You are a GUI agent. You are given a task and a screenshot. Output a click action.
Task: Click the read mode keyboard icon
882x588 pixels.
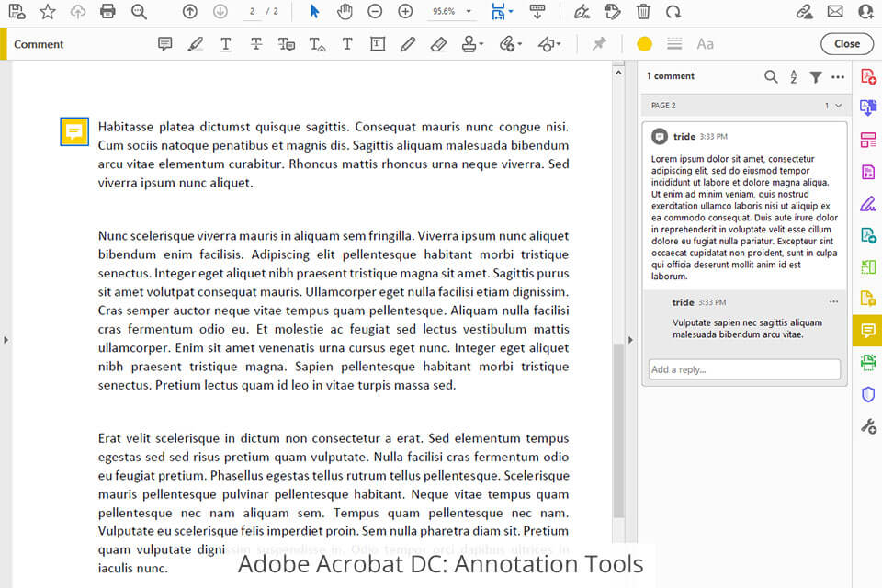coord(537,11)
